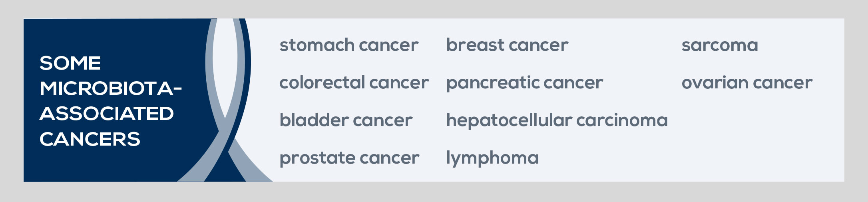Select the word cancer after ovarian
868x202 pixels.
point(782,83)
